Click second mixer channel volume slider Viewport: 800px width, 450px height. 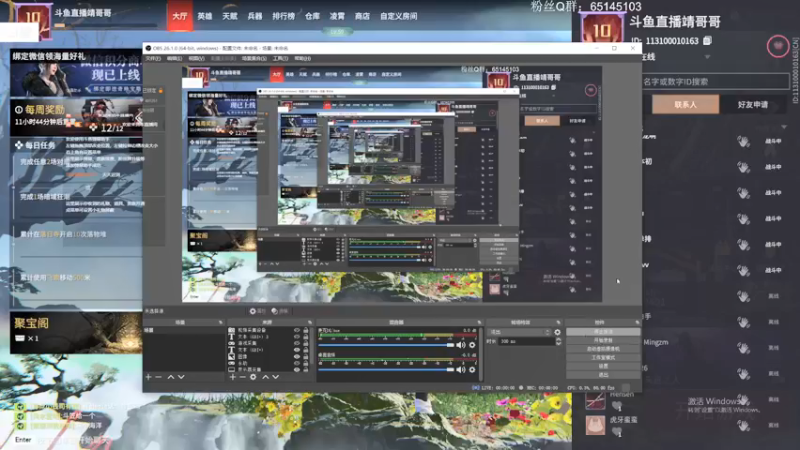(x=386, y=369)
